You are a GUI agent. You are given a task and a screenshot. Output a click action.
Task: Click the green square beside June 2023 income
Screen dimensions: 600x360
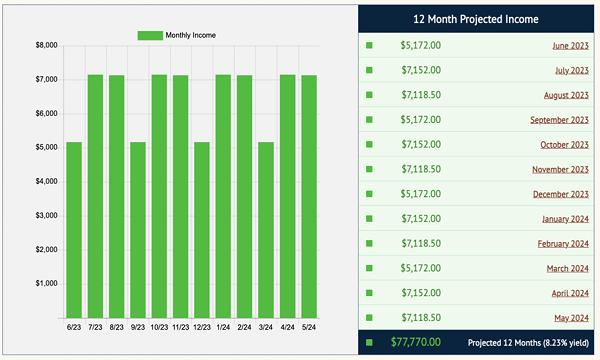click(369, 46)
